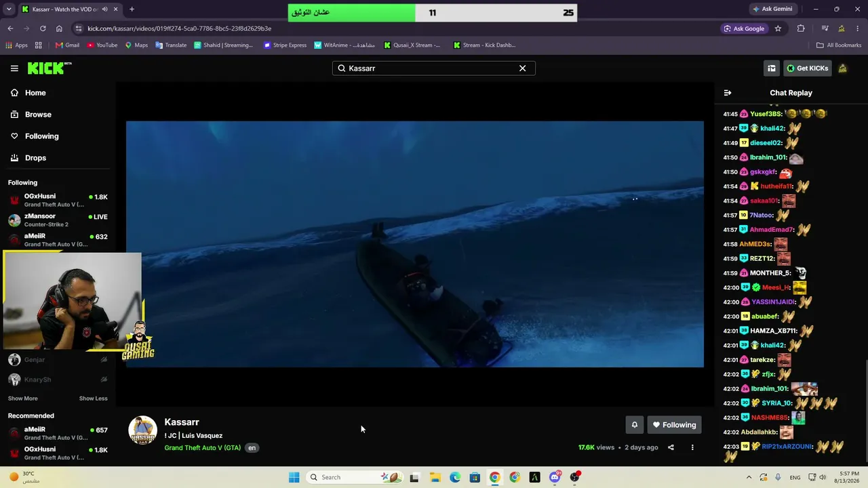Open File Explorer from the taskbar
Viewport: 868px width, 488px height.
(435, 477)
